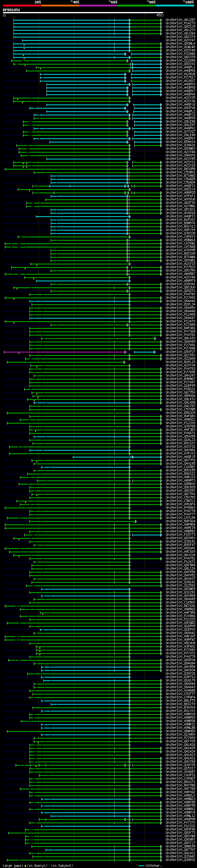
Task: Pick the UniRef100_A4QPL1 hit name
Action: tap(180, 67)
